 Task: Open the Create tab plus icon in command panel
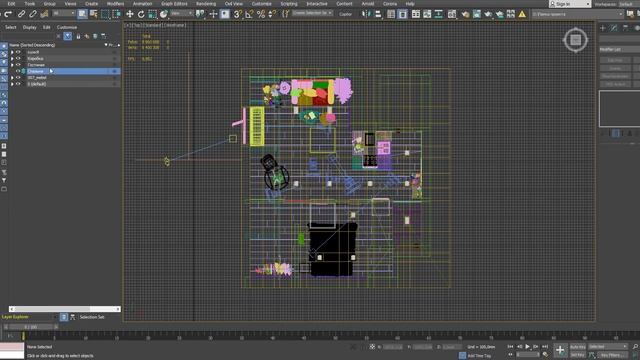tap(603, 28)
